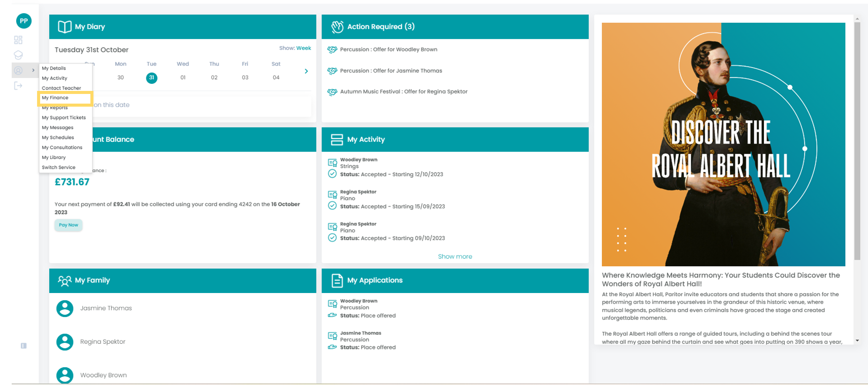868x387 pixels.
Task: Select Jasmine Thomas name in My Family
Action: [106, 308]
